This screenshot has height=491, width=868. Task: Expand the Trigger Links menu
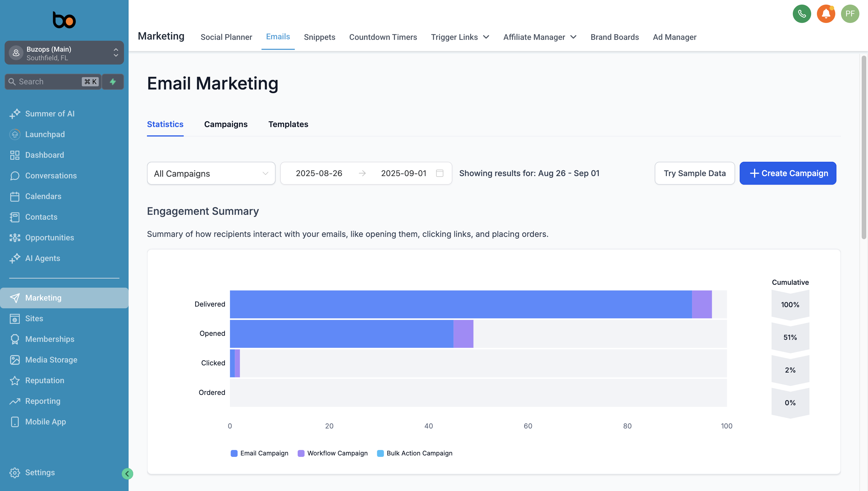point(460,37)
